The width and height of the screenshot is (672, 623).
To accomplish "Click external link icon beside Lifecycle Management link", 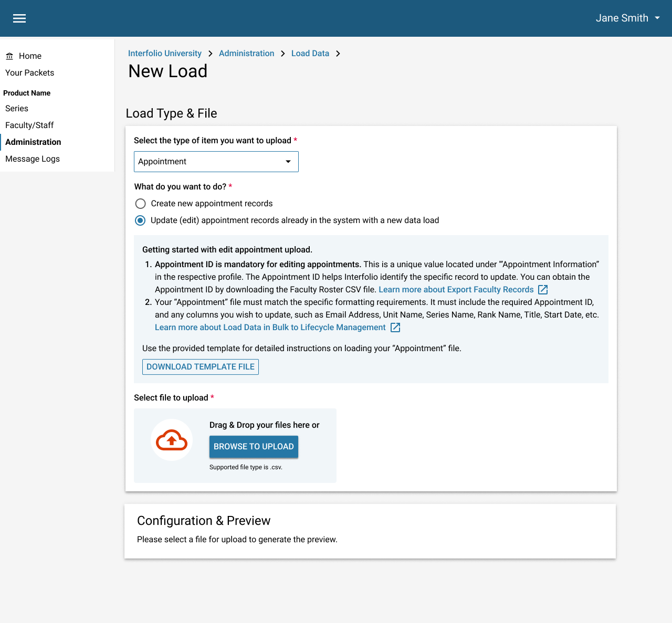I will click(x=395, y=328).
